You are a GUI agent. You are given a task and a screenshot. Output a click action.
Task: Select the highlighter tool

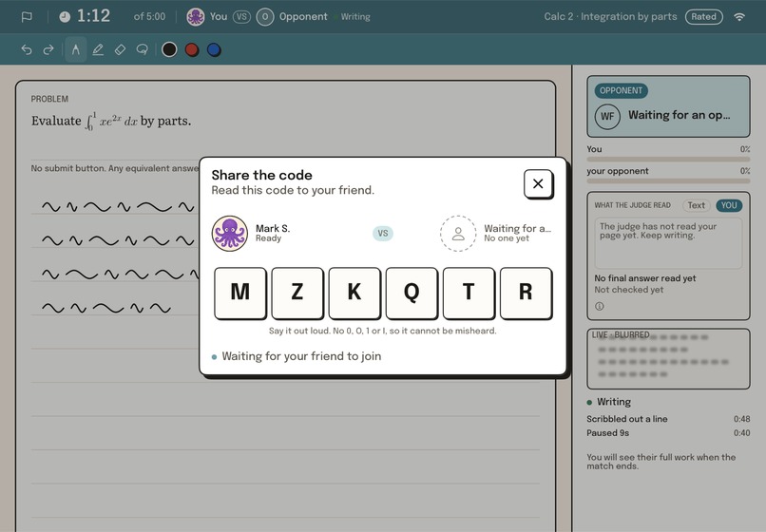point(98,49)
